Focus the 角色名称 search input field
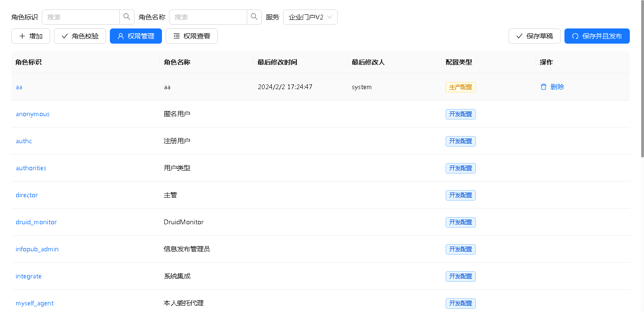This screenshot has width=644, height=312. point(208,17)
